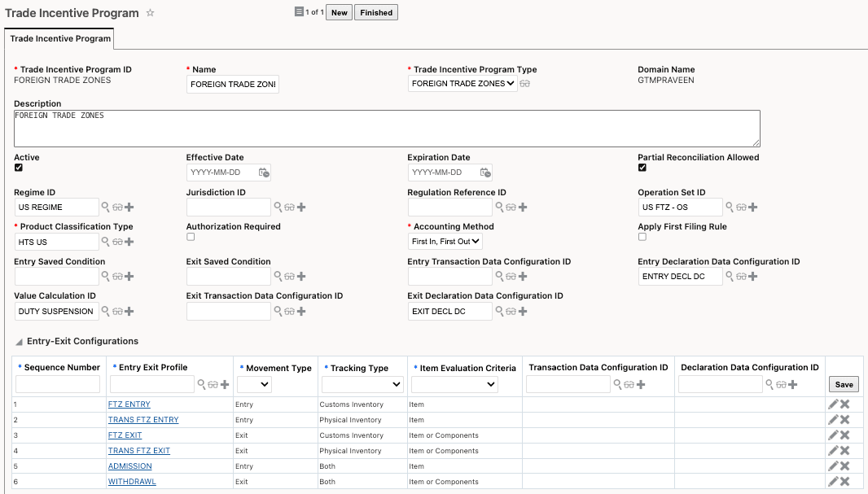Save the Entry-Exit Configuration row
Screen dimensions: 868x494
tap(844, 384)
